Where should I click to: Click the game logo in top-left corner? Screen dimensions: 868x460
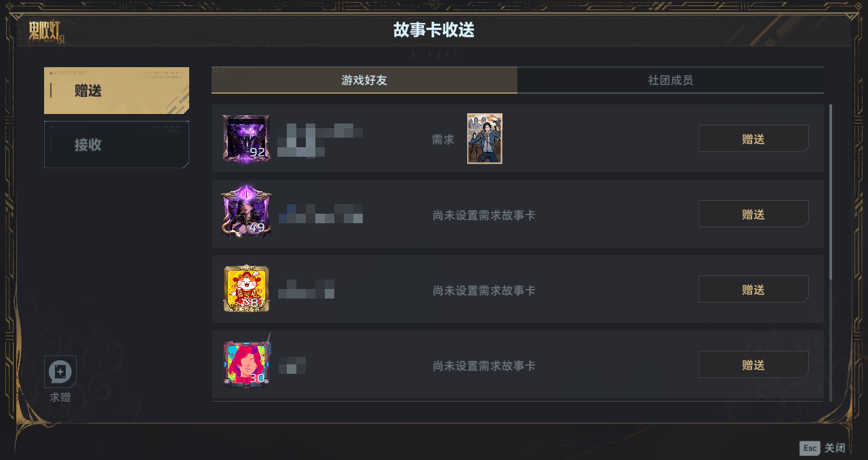point(47,31)
